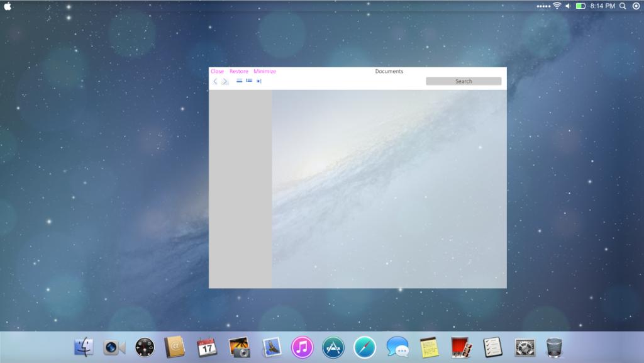Select the column view icon in the toolbar
The width and height of the screenshot is (644, 363).
[258, 81]
